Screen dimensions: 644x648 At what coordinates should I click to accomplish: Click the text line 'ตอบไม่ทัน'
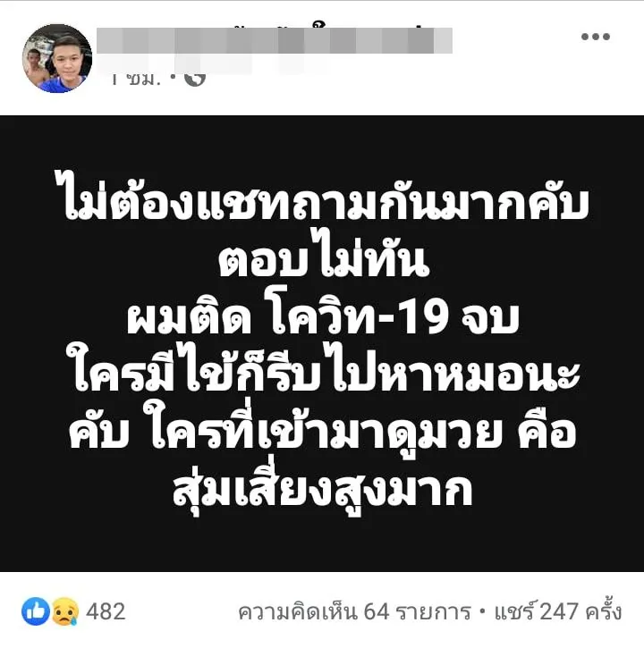324,258
